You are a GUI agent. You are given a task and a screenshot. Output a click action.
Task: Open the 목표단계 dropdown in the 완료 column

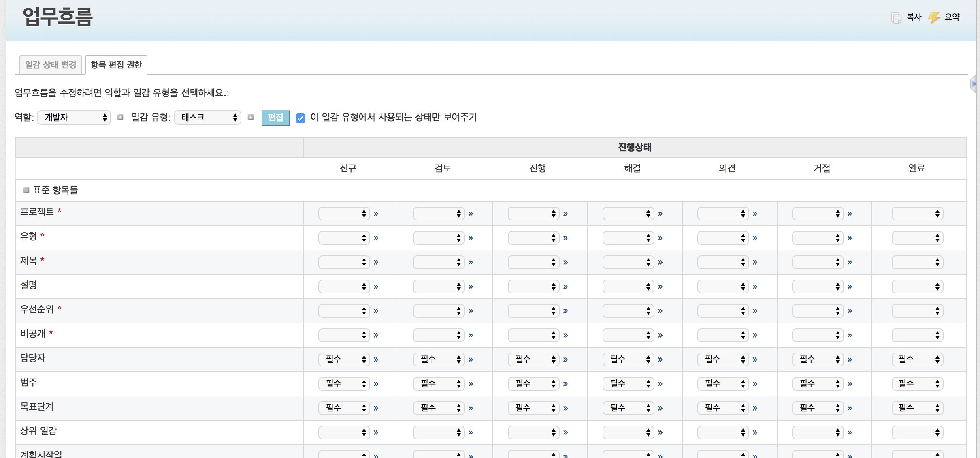[x=917, y=408]
